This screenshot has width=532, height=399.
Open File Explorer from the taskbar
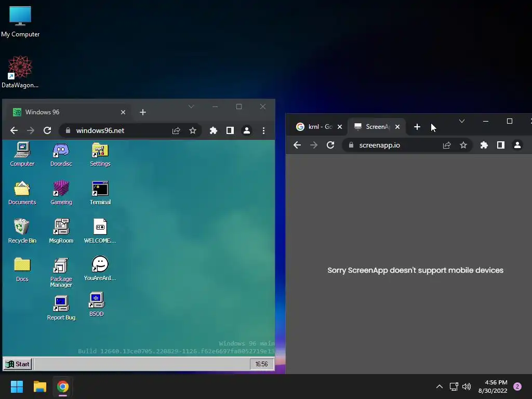(39, 387)
